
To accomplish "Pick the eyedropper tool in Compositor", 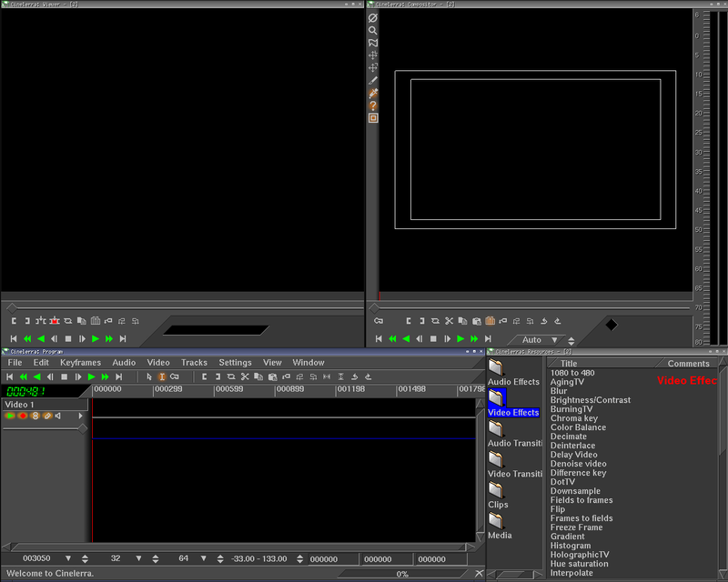I will pyautogui.click(x=373, y=93).
